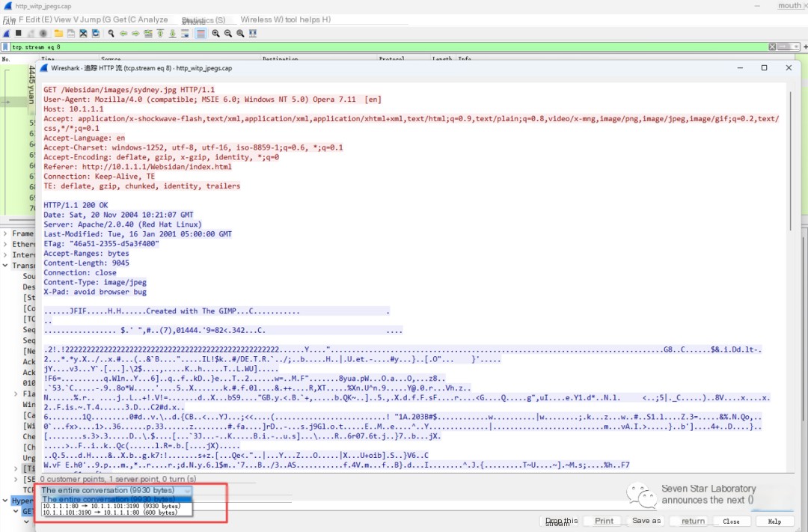
Task: Expand the Ethernet tree node
Action: point(5,245)
